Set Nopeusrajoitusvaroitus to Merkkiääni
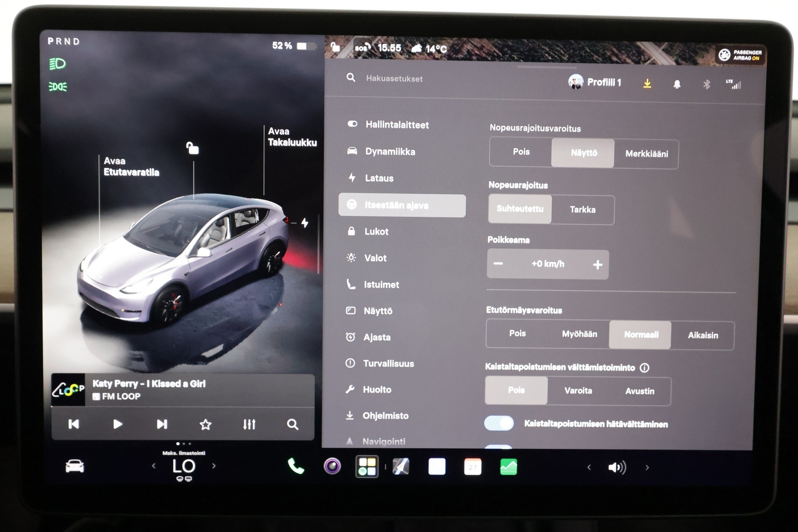 click(646, 154)
